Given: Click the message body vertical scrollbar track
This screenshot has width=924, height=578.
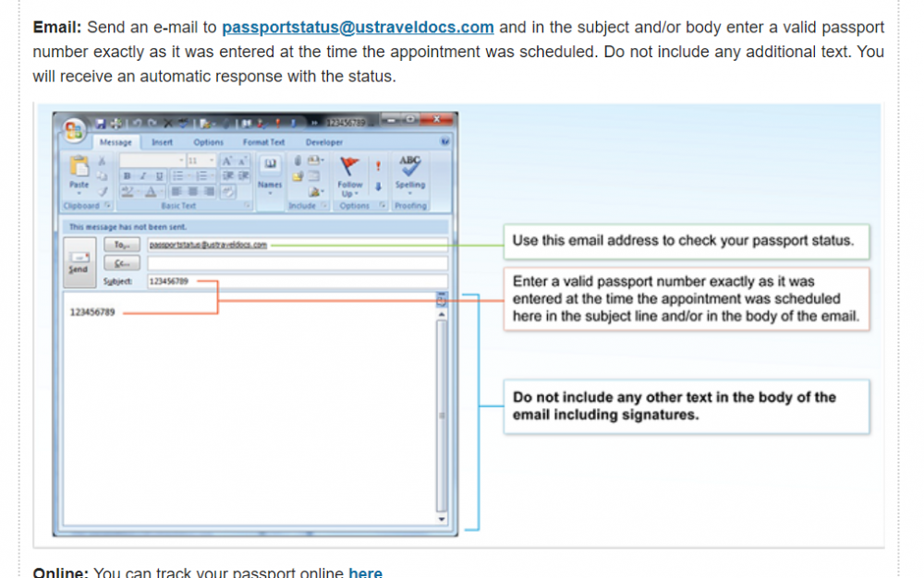Looking at the screenshot, I should (x=442, y=416).
